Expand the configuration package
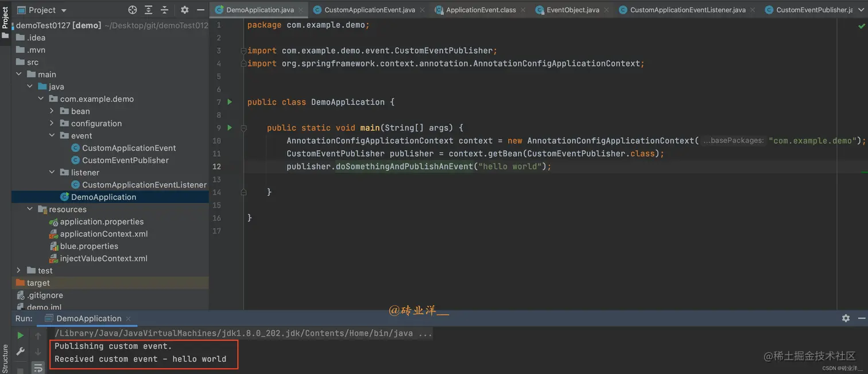The width and height of the screenshot is (868, 374). tap(52, 123)
